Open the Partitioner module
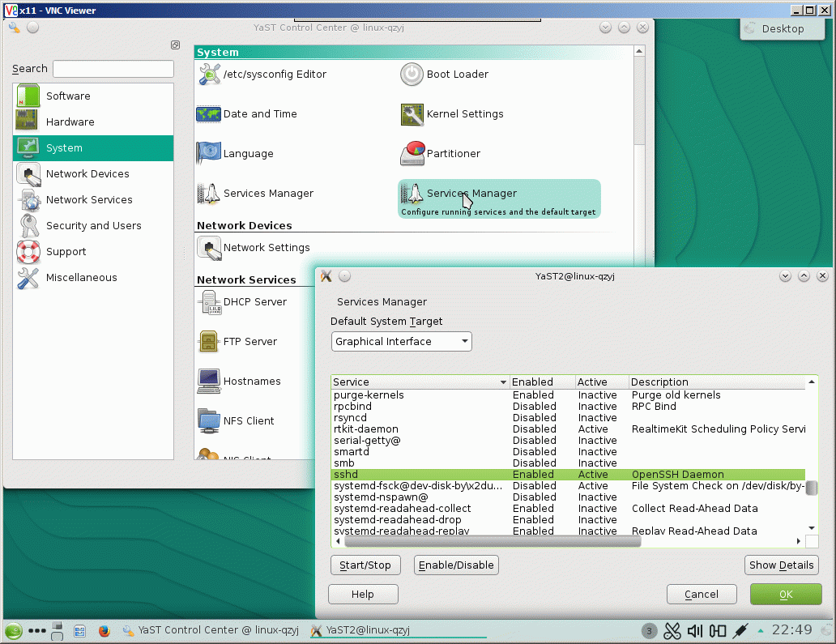 pyautogui.click(x=441, y=154)
